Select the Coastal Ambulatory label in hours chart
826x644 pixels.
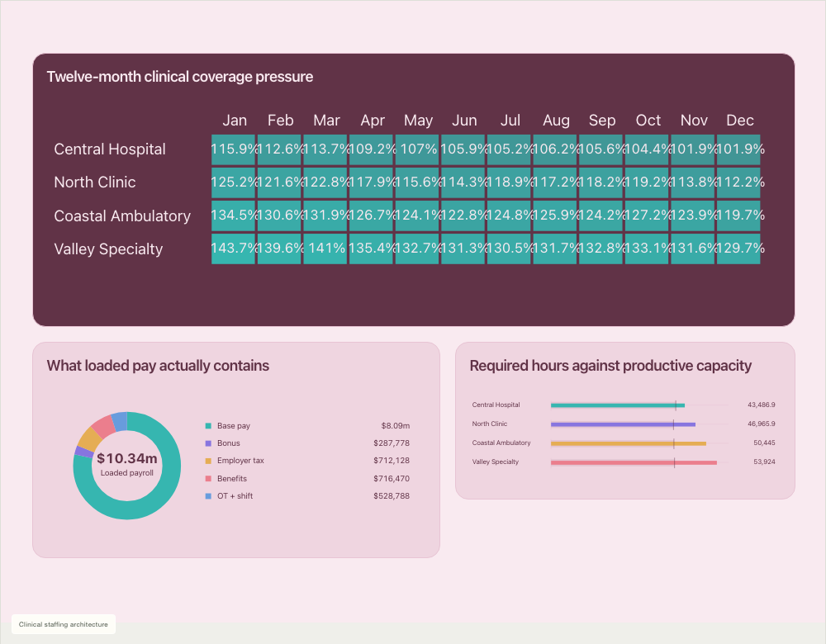pyautogui.click(x=501, y=443)
